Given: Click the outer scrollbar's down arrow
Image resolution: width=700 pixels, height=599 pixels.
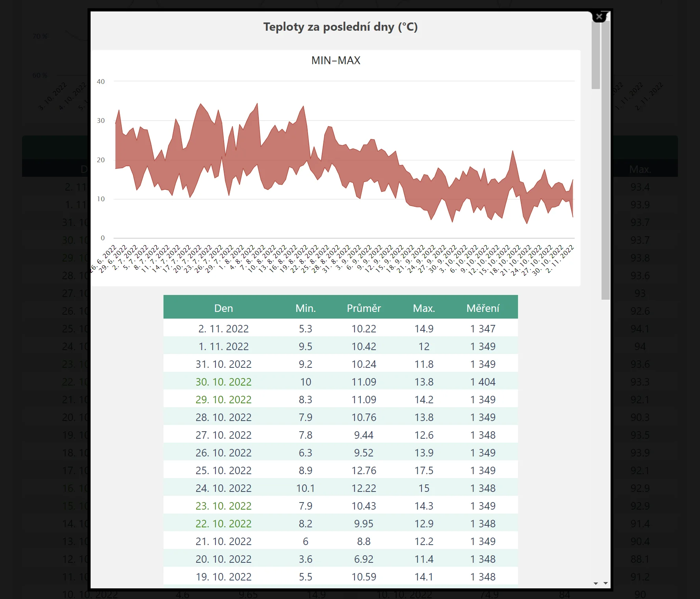Looking at the screenshot, I should (x=605, y=583).
